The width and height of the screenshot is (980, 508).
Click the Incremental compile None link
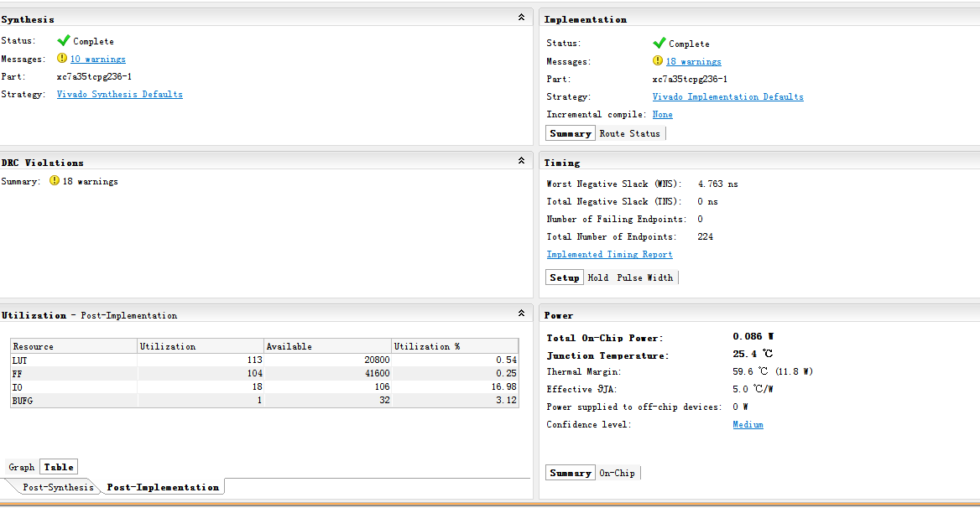click(662, 115)
